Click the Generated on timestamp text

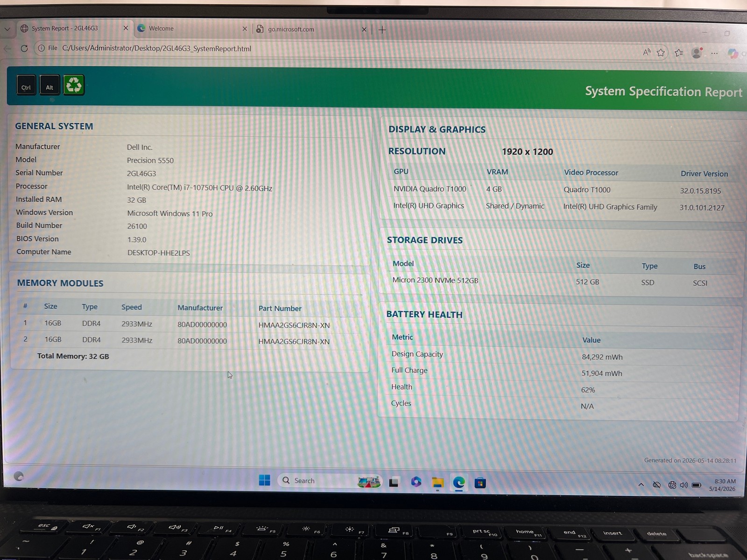[690, 461]
